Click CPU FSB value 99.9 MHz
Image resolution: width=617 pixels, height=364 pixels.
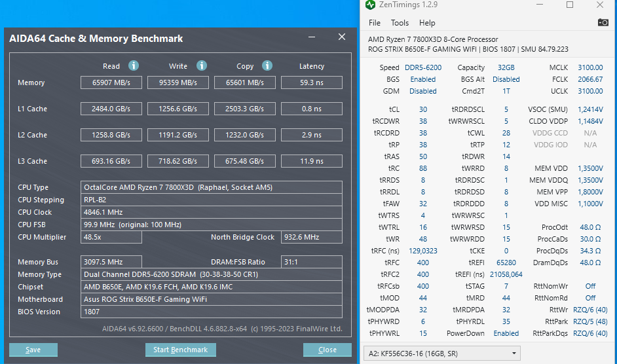coord(212,225)
